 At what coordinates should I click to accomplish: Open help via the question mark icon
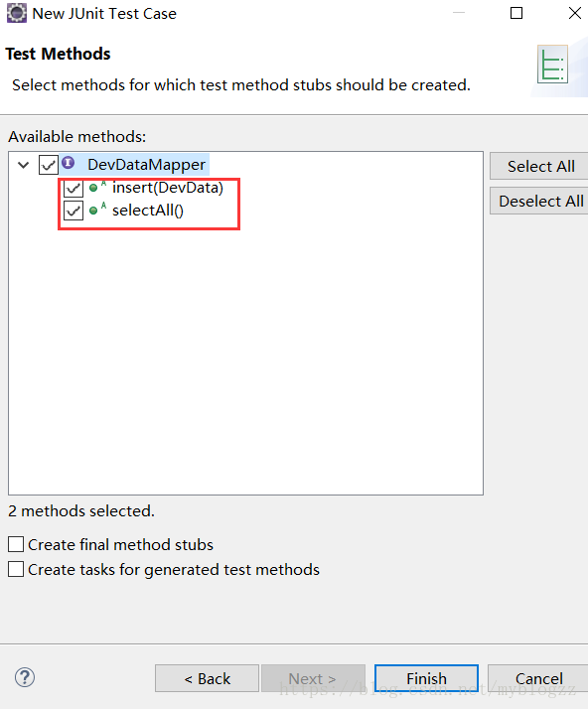point(25,677)
